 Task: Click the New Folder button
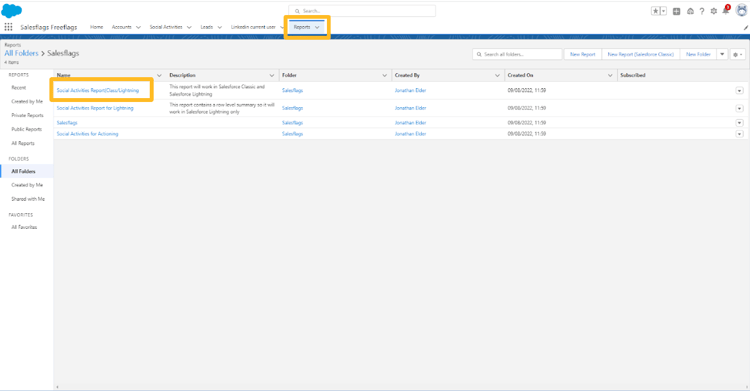698,55
